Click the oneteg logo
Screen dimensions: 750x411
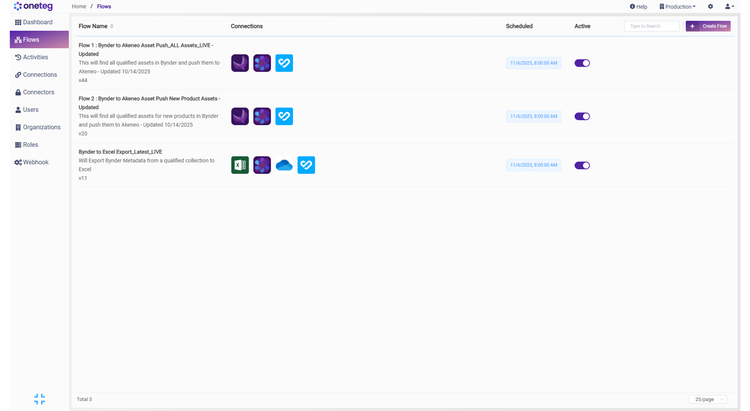pyautogui.click(x=33, y=6)
